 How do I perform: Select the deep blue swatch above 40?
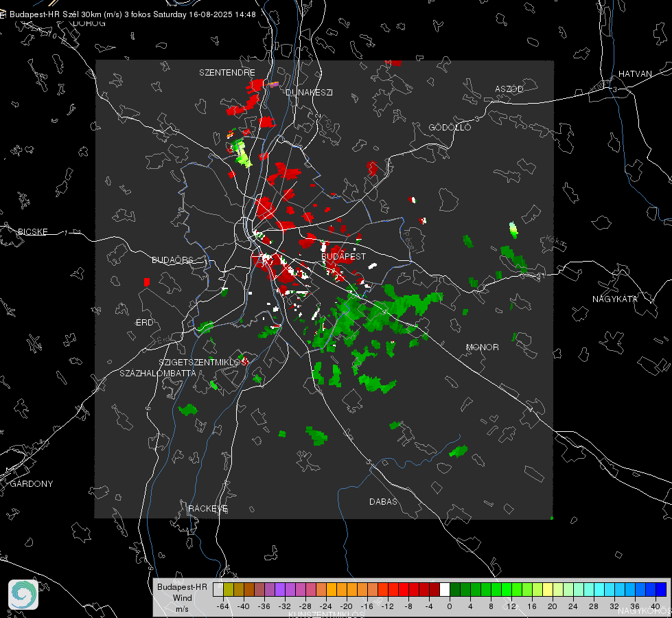point(661,589)
